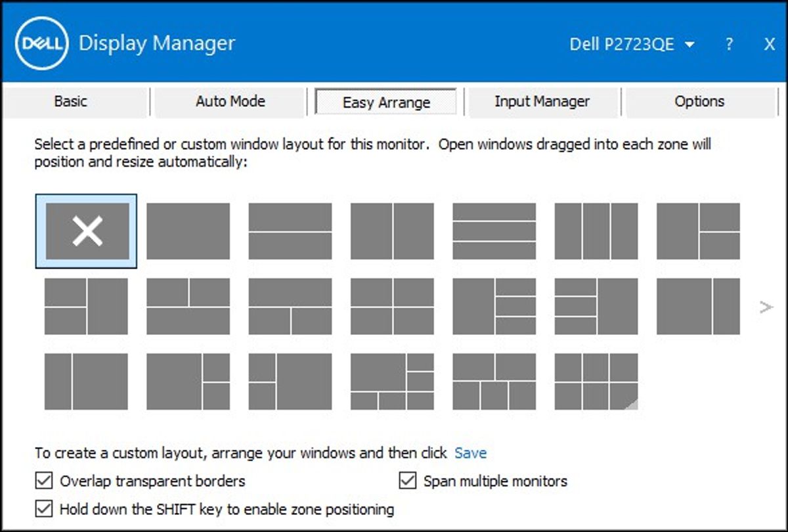Choose the three vertical columns layout
The image size is (788, 532).
coord(596,231)
